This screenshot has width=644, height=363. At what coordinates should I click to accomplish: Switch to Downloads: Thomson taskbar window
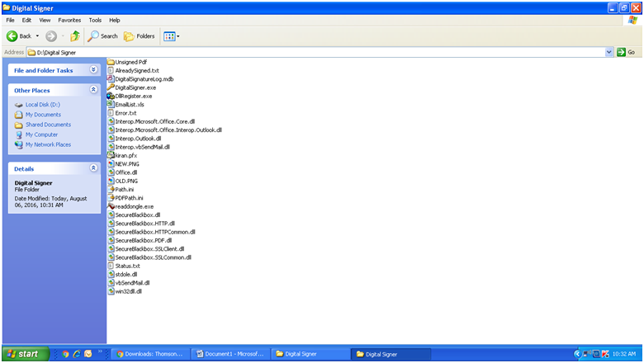[x=151, y=354]
